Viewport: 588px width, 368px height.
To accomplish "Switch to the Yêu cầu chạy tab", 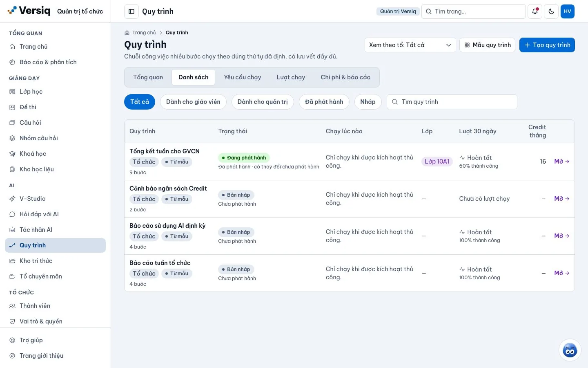I will coord(243,77).
